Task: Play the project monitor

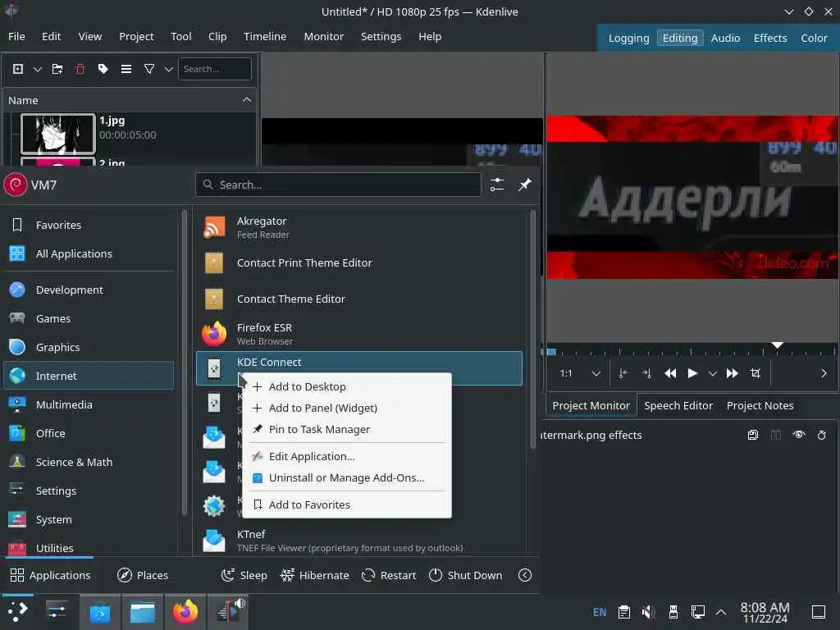Action: tap(692, 373)
